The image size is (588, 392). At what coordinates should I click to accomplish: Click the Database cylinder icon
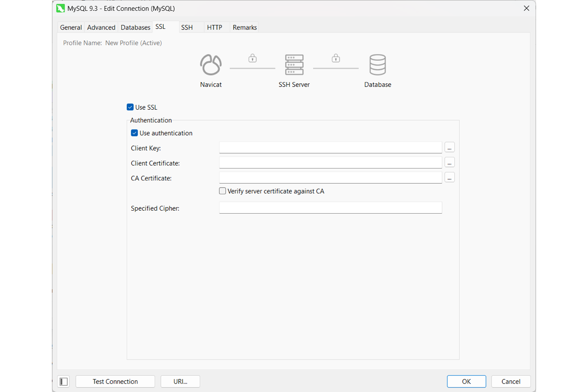pyautogui.click(x=378, y=65)
